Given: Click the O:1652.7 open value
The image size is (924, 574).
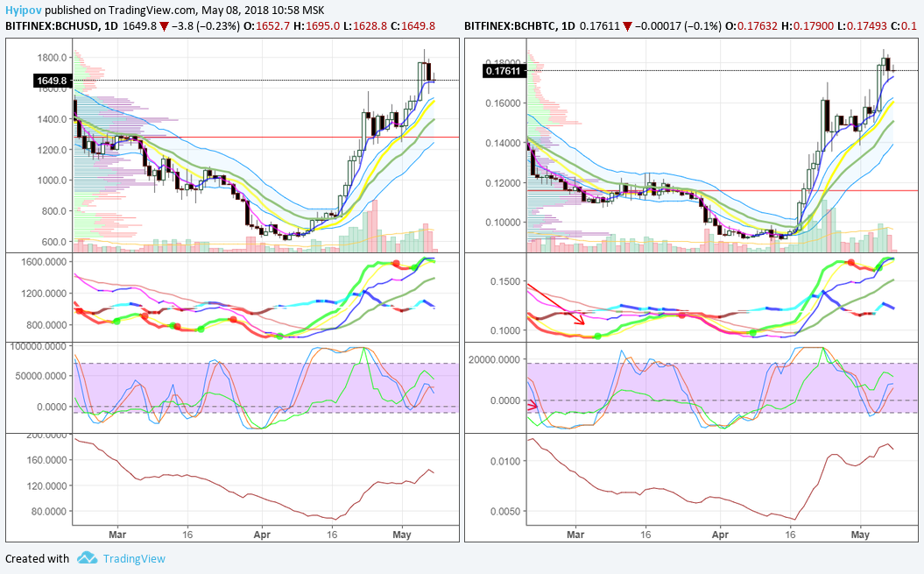Looking at the screenshot, I should pos(267,26).
